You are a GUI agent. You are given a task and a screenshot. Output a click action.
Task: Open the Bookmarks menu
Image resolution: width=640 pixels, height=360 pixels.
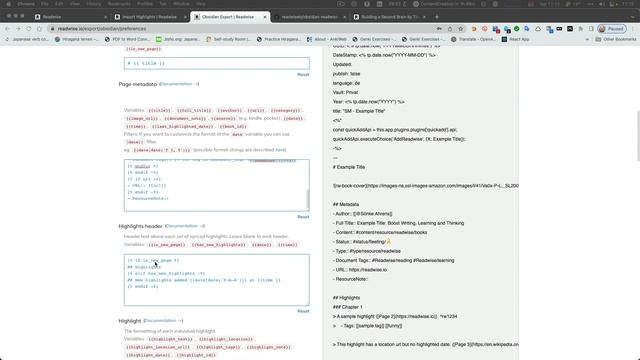click(119, 4)
